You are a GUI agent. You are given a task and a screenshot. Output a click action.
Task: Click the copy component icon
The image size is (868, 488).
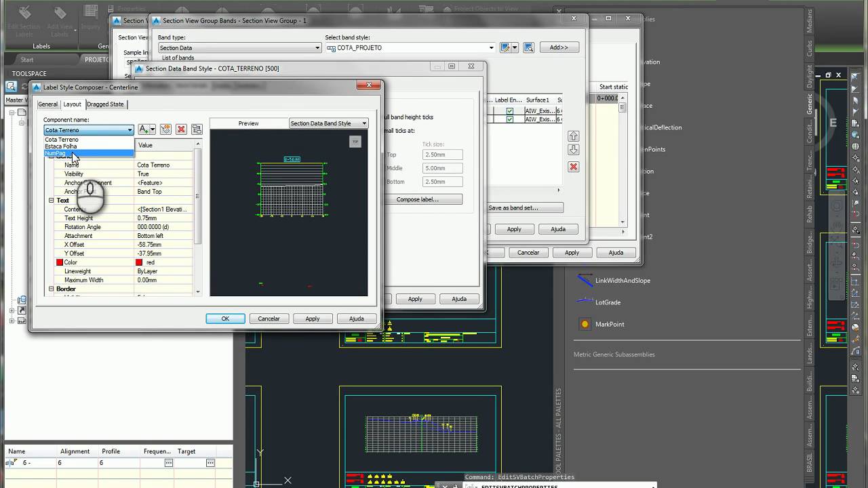pyautogui.click(x=165, y=129)
